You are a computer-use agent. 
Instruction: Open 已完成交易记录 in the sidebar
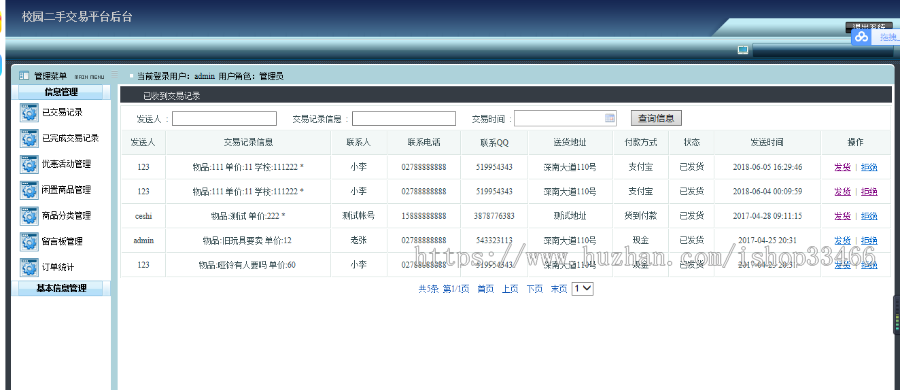tap(70, 138)
